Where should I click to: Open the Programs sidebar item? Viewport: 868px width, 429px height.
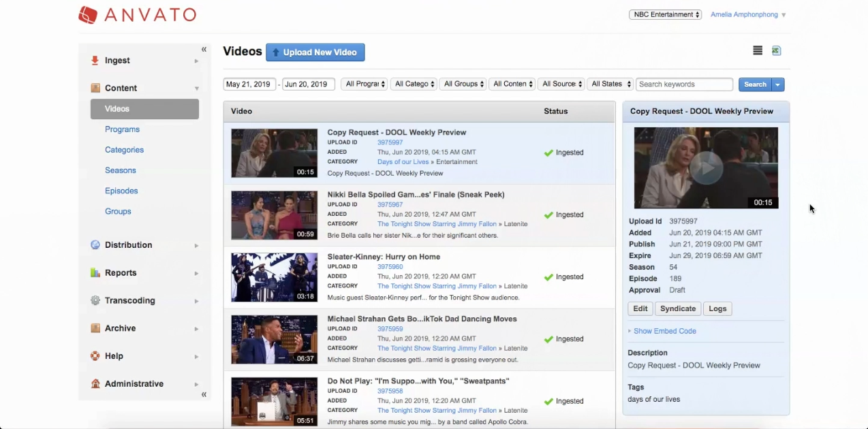(122, 129)
